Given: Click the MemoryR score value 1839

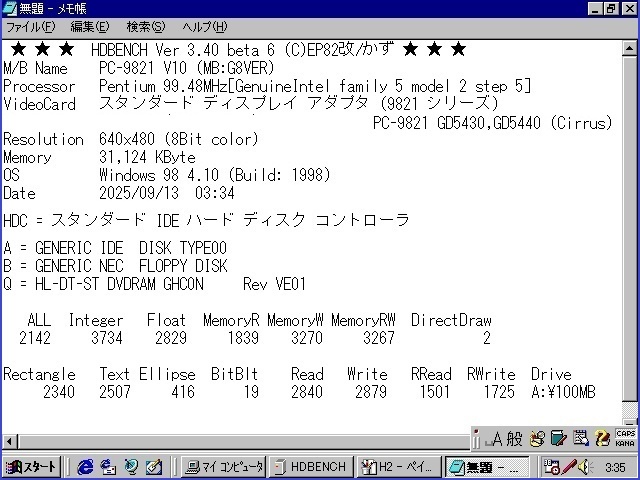Looking at the screenshot, I should pos(243,338).
